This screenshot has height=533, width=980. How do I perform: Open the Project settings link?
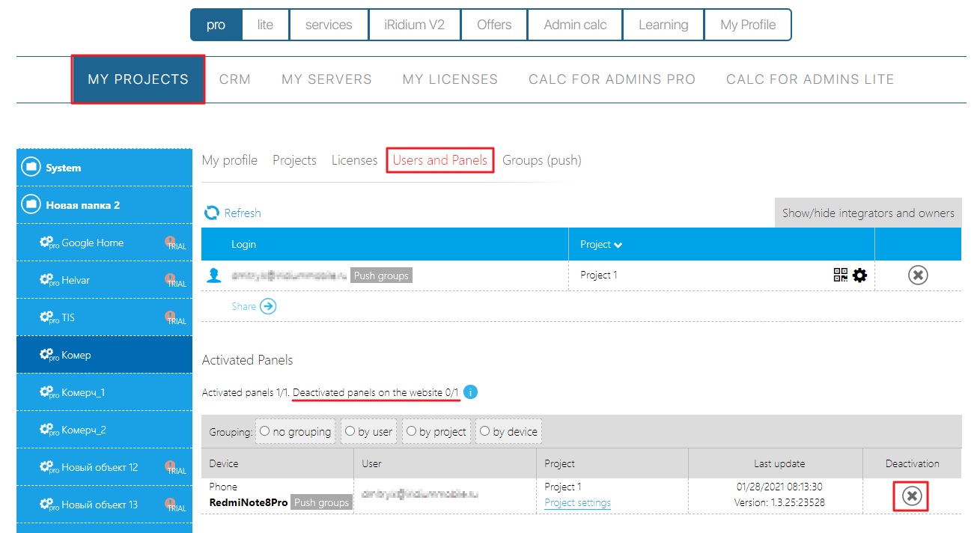[577, 503]
